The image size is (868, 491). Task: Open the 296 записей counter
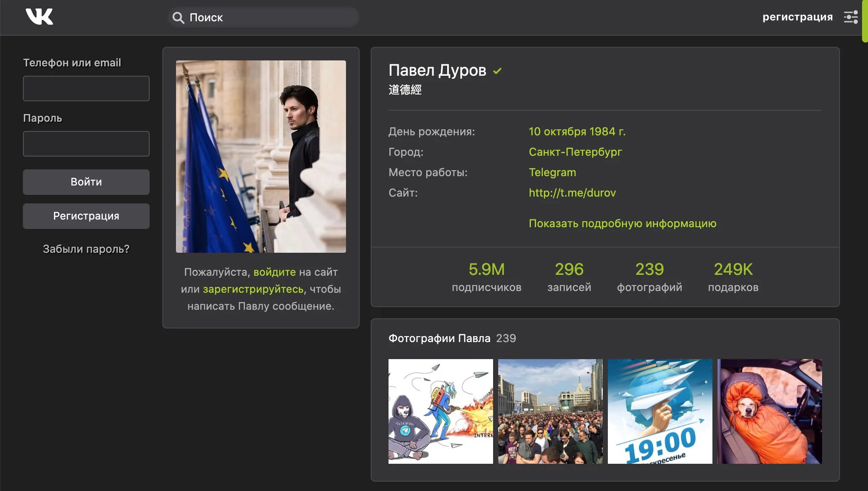pos(569,277)
